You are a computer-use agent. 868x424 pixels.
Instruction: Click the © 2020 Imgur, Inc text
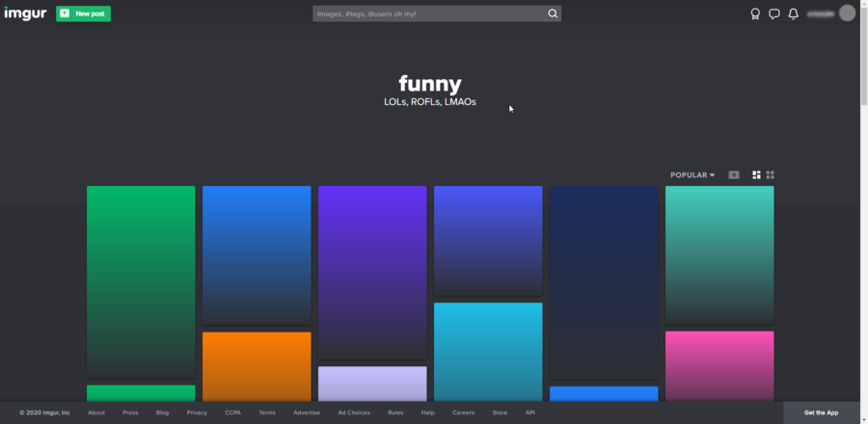point(44,412)
